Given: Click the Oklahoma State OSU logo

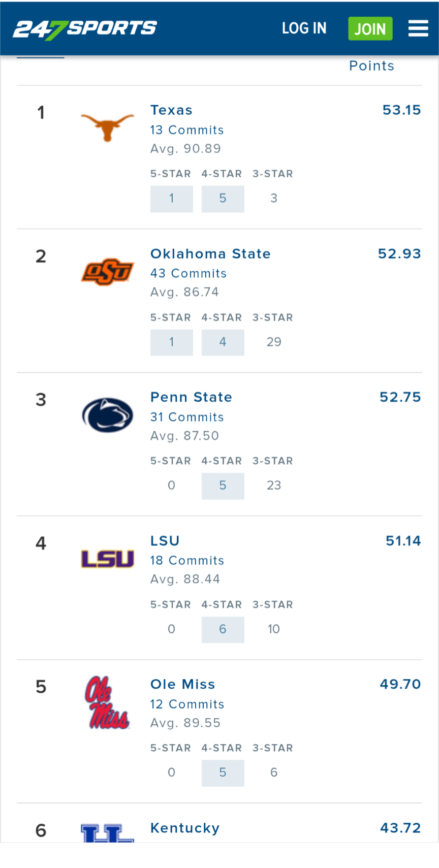Looking at the screenshot, I should click(x=107, y=272).
